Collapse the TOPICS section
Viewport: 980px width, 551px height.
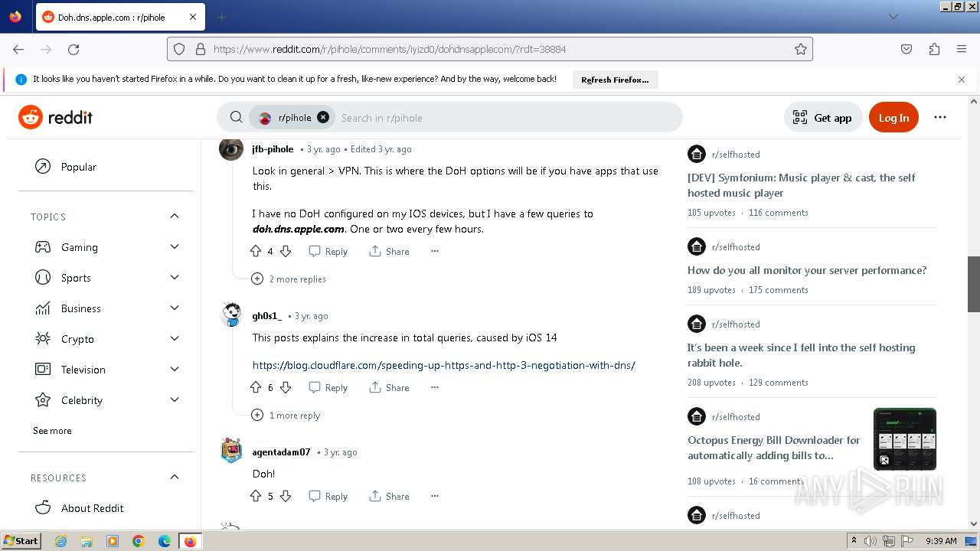click(175, 217)
